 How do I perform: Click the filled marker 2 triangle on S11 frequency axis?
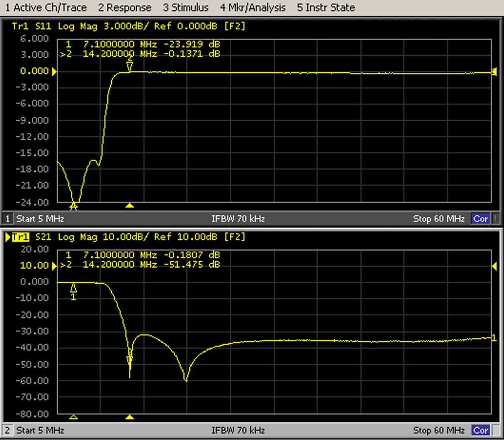(129, 205)
